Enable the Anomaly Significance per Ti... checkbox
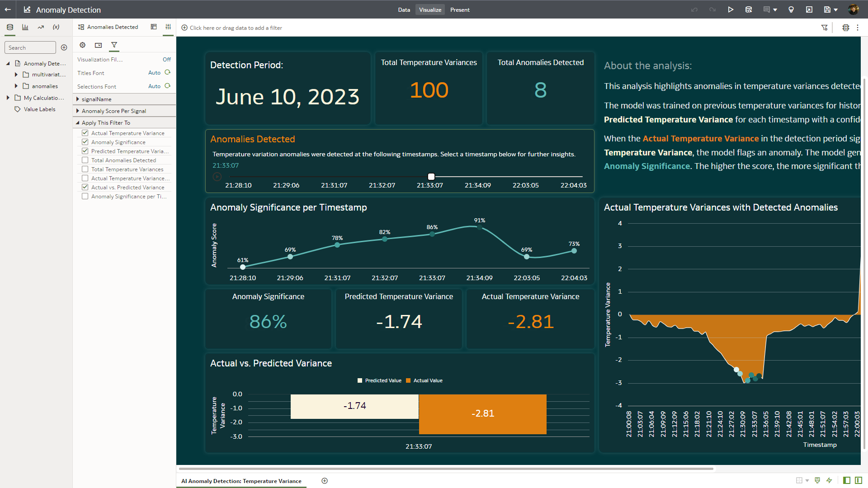 [85, 196]
